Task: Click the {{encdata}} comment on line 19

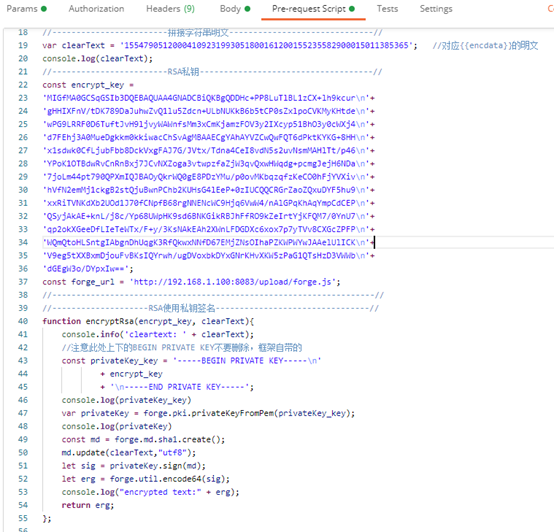Action: click(485, 46)
